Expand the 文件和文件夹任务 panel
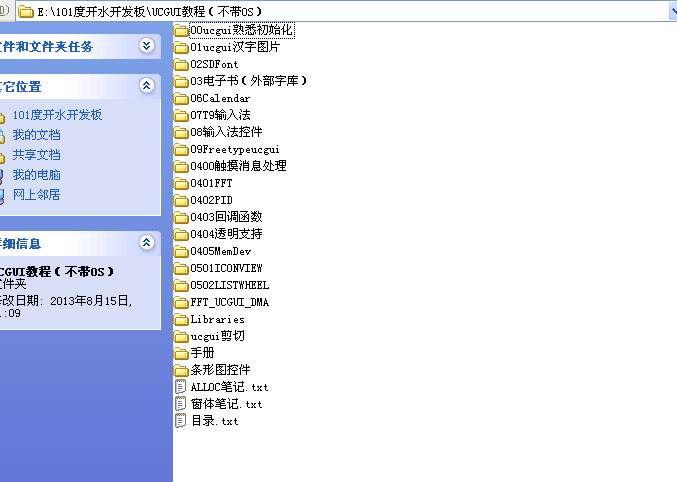The width and height of the screenshot is (677, 482). click(147, 46)
